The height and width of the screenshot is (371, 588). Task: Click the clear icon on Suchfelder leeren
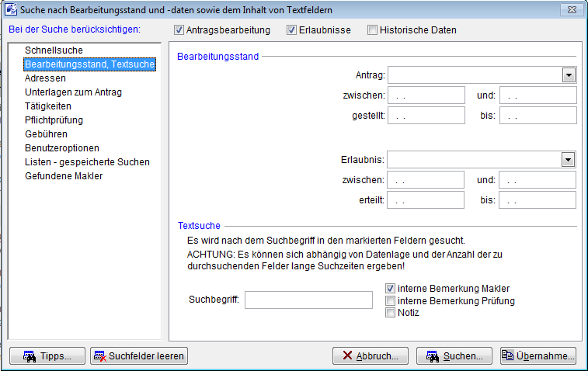99,356
